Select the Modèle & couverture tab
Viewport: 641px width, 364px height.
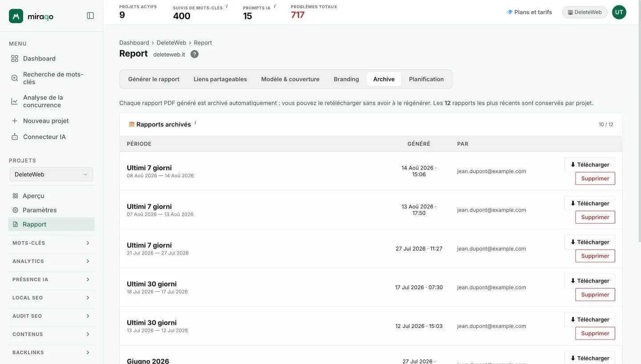point(290,79)
